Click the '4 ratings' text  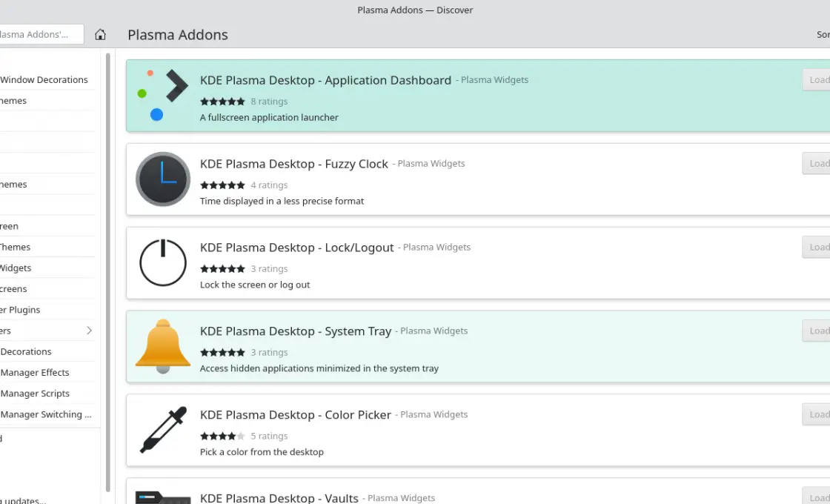point(269,185)
